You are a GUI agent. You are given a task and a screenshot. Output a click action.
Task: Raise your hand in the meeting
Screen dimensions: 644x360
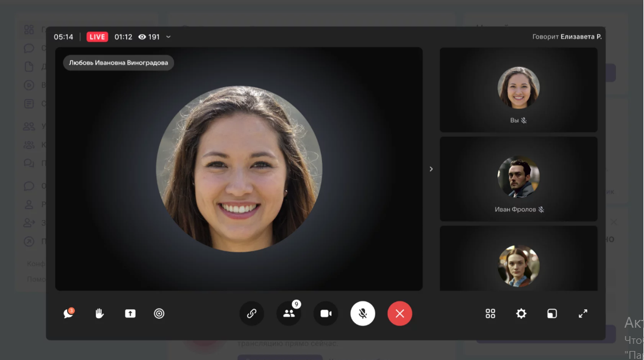pyautogui.click(x=99, y=313)
